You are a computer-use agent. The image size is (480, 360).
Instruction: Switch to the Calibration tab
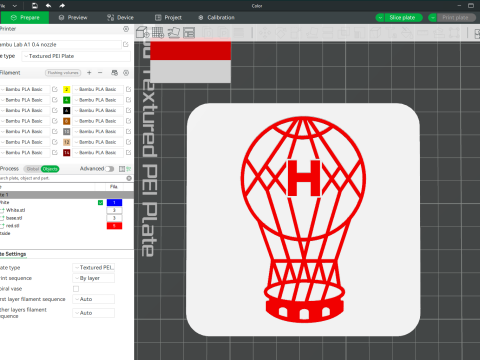pos(216,17)
